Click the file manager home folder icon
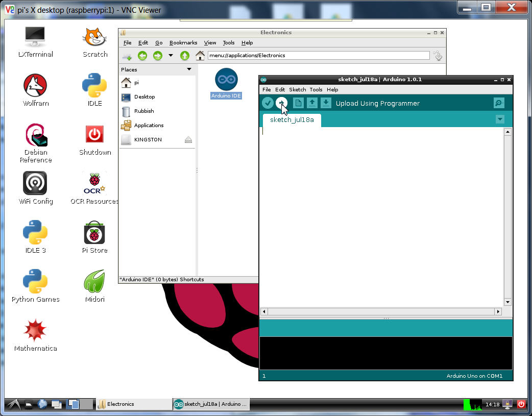The height and width of the screenshot is (416, 532). (x=200, y=56)
